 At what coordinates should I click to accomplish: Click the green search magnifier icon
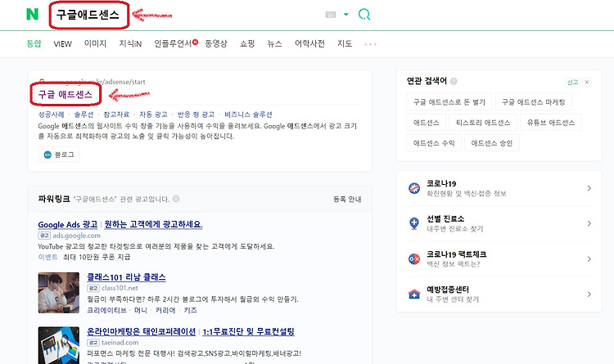point(364,15)
